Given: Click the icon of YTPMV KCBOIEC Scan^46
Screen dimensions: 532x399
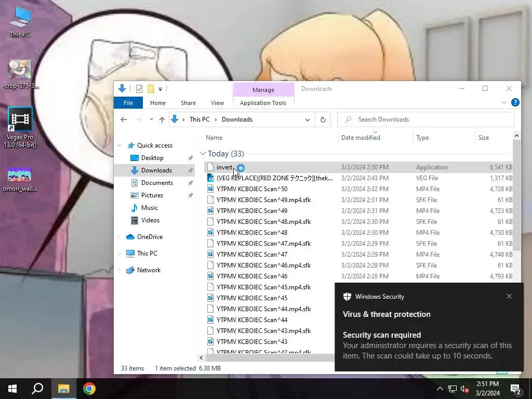Looking at the screenshot, I should pos(210,276).
